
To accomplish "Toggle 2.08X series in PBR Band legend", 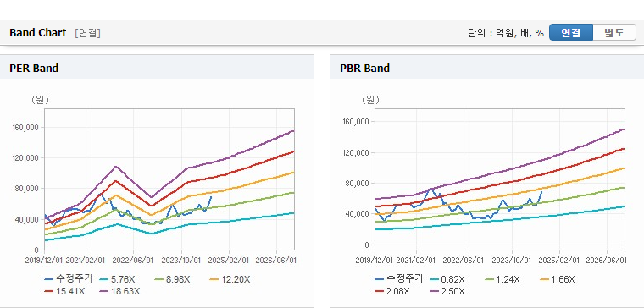I will point(392,291).
